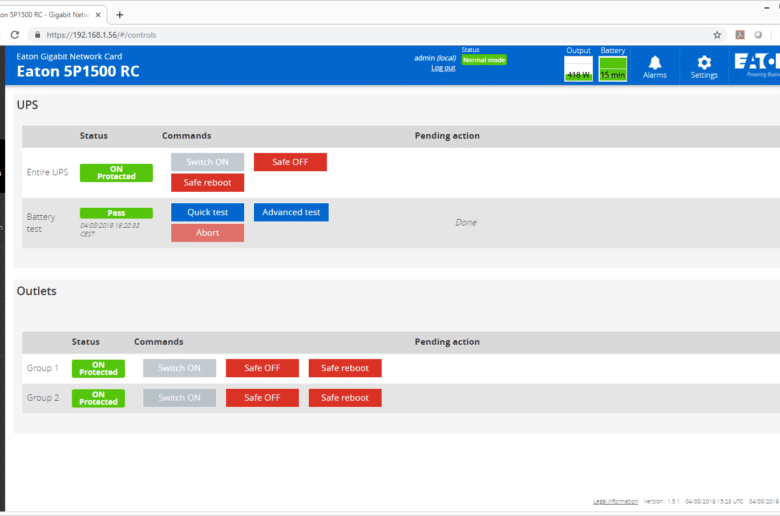The width and height of the screenshot is (780, 516).
Task: Abort the battery test
Action: tap(207, 233)
